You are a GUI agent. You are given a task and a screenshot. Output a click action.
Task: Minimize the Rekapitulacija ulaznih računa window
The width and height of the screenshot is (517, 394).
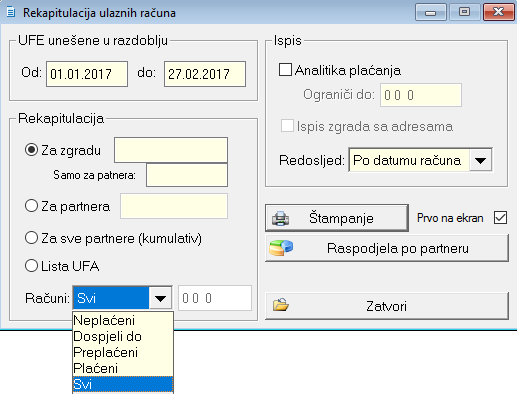431,12
